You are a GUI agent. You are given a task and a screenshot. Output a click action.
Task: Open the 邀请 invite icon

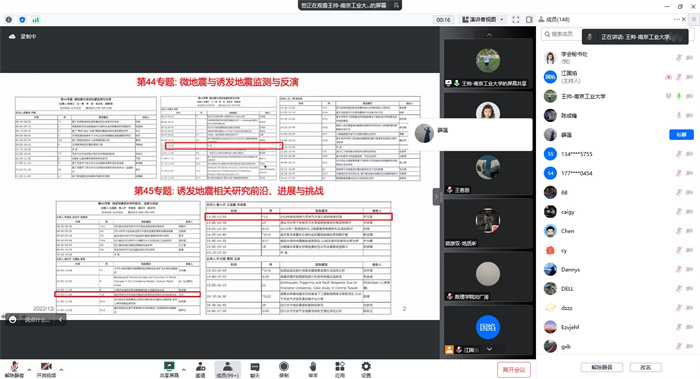click(x=200, y=369)
